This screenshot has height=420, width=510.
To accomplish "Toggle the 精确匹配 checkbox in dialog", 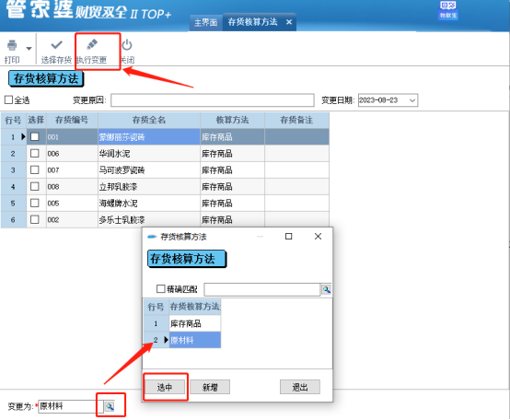I will [x=161, y=288].
